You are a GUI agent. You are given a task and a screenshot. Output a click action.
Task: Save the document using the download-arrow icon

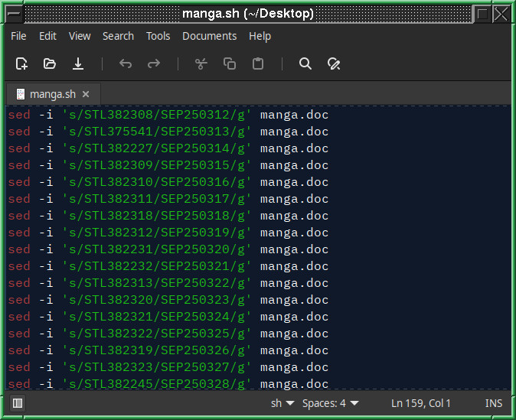78,63
